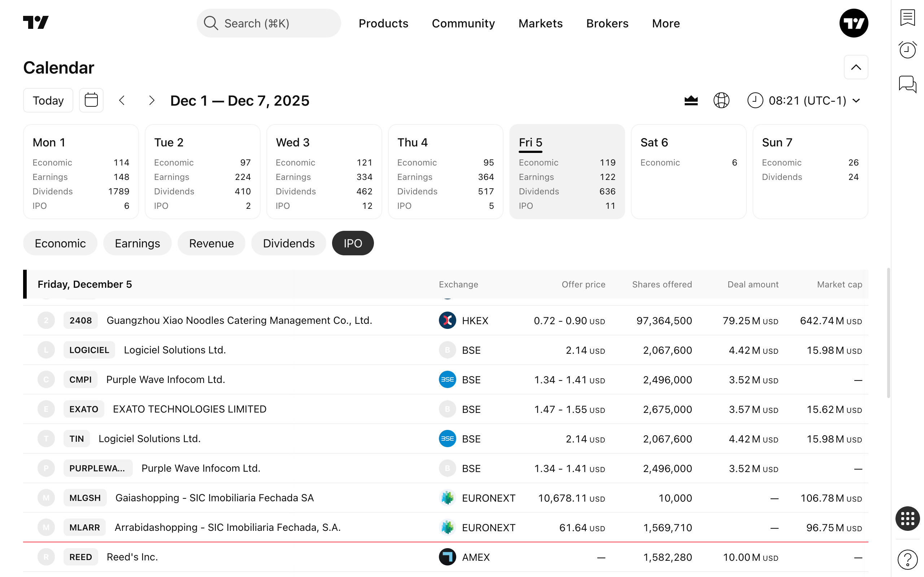This screenshot has width=924, height=577.
Task: Go to next week with right arrow
Action: [x=152, y=100]
